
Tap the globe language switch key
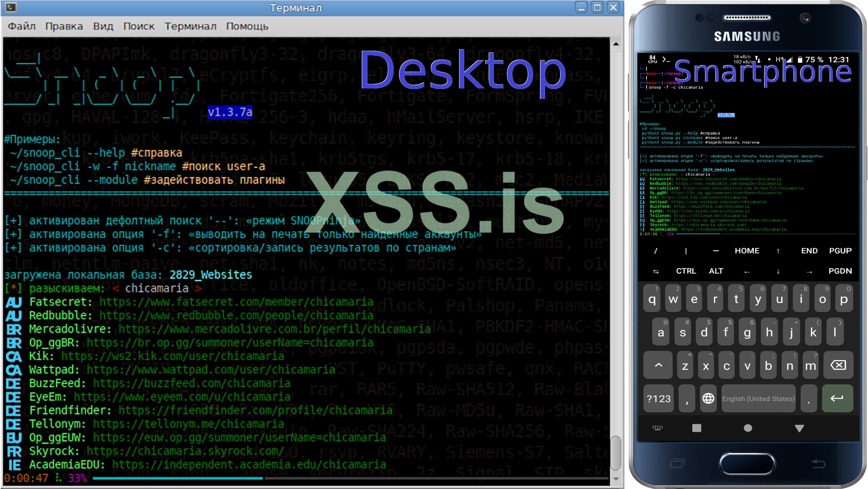coord(708,399)
